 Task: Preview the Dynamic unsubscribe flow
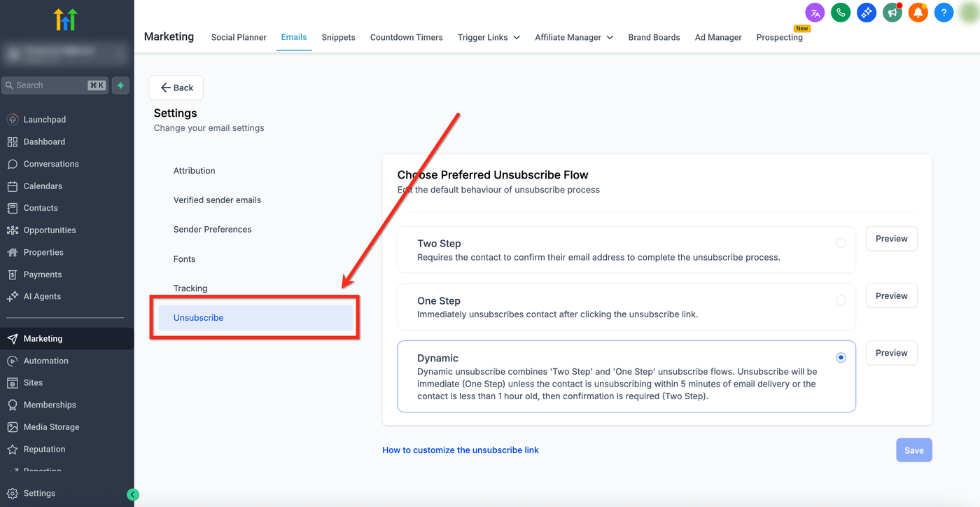(892, 354)
